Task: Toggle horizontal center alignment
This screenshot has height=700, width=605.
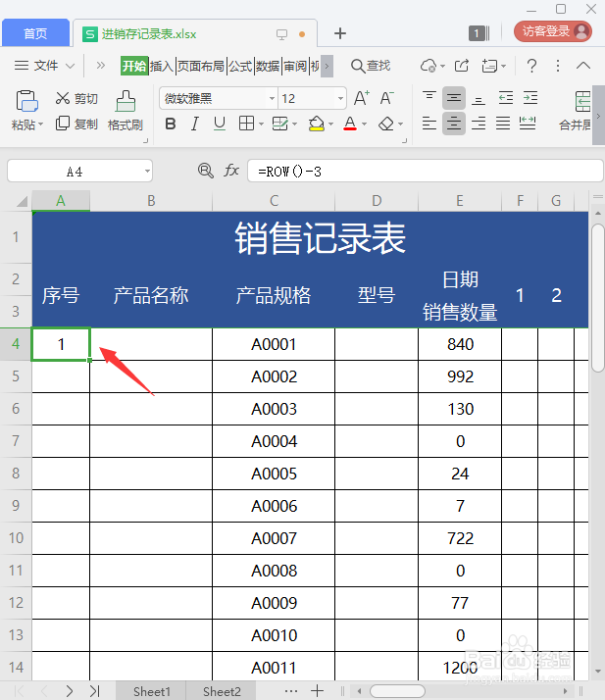Action: tap(454, 124)
